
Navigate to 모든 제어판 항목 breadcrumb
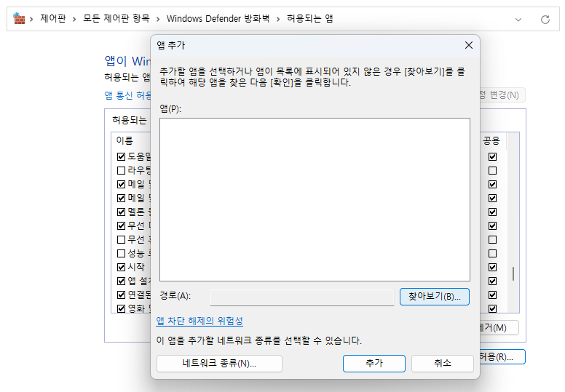pos(116,18)
